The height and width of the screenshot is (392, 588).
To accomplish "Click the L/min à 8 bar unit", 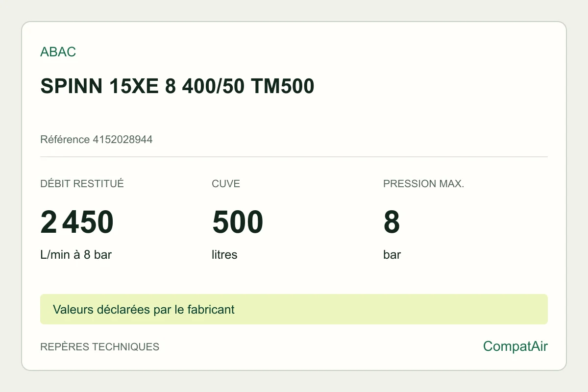I will [76, 255].
